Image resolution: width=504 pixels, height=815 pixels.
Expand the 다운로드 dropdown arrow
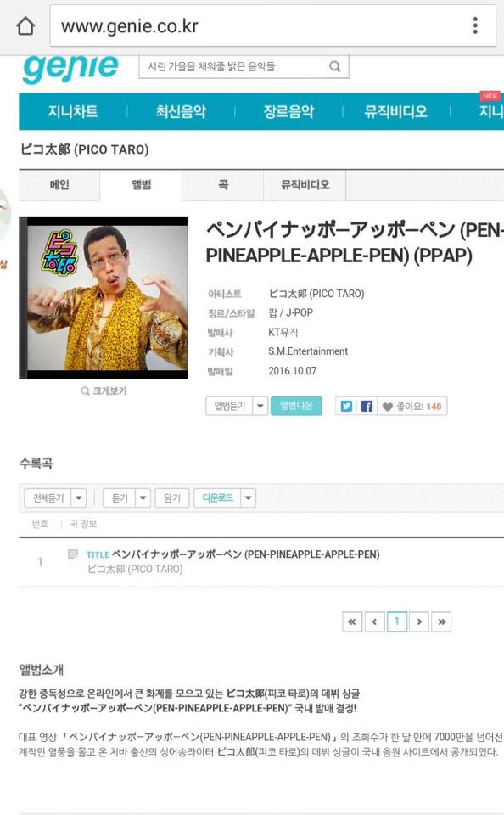[249, 498]
